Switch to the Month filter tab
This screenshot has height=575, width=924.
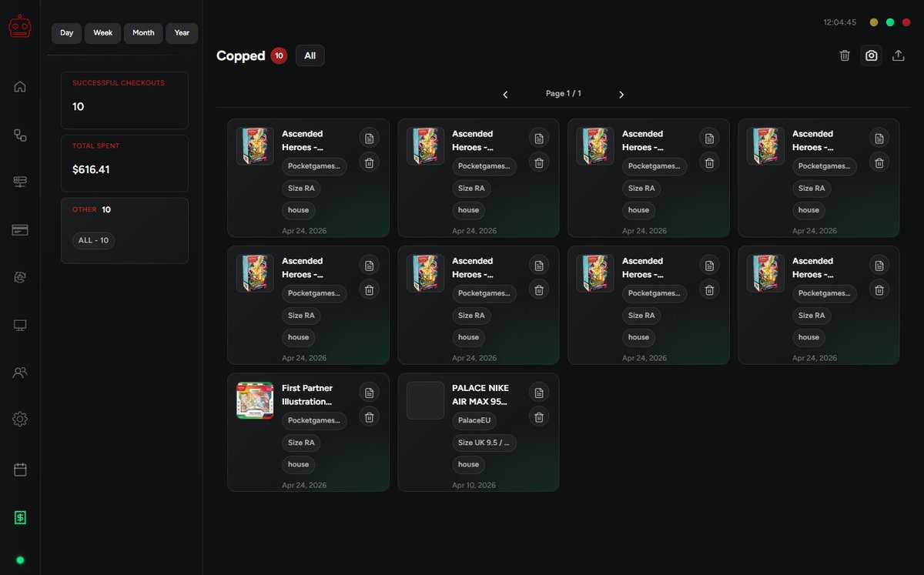pos(143,33)
